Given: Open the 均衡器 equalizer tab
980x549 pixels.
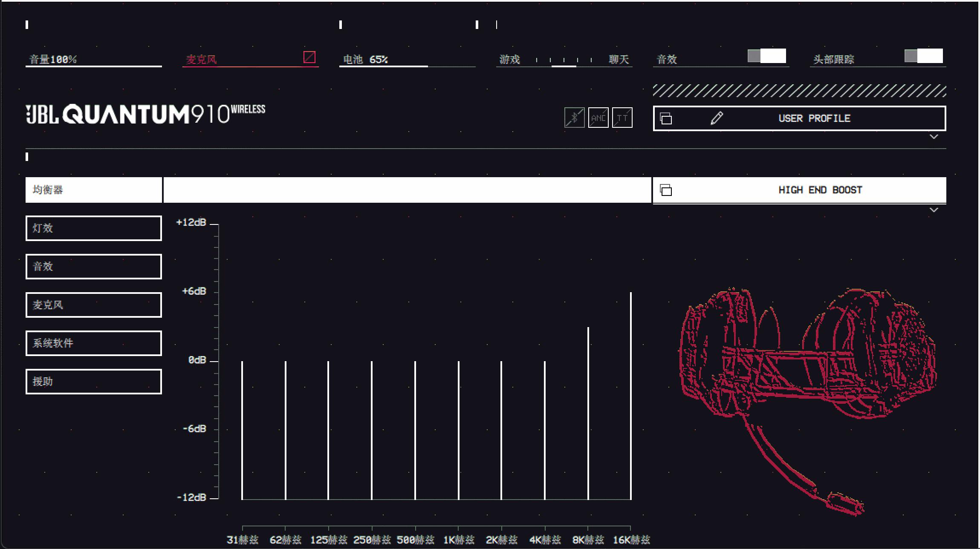Looking at the screenshot, I should tap(93, 190).
